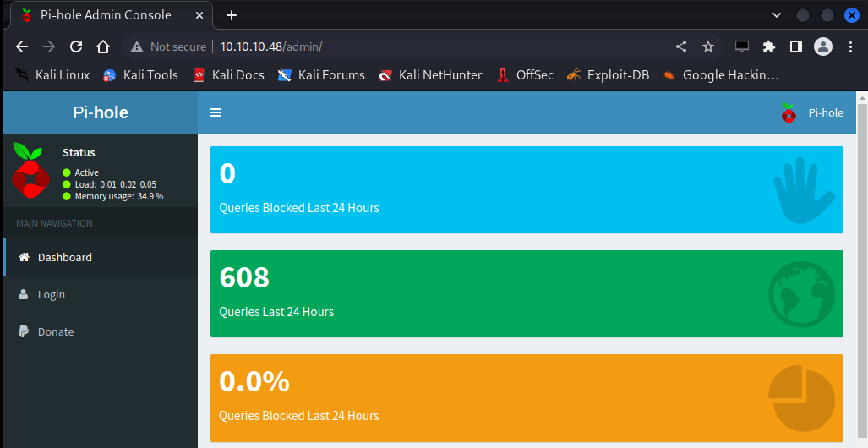Open the Exploit-DB bookmark
This screenshot has width=868, height=448.
(x=608, y=74)
